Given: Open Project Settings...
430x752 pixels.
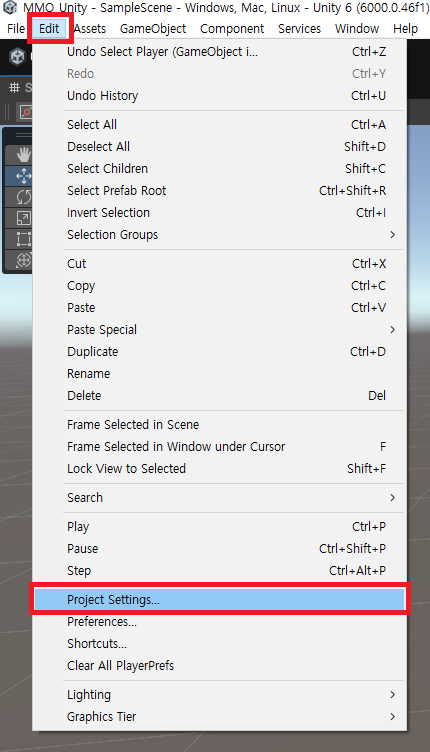Looking at the screenshot, I should 220,599.
